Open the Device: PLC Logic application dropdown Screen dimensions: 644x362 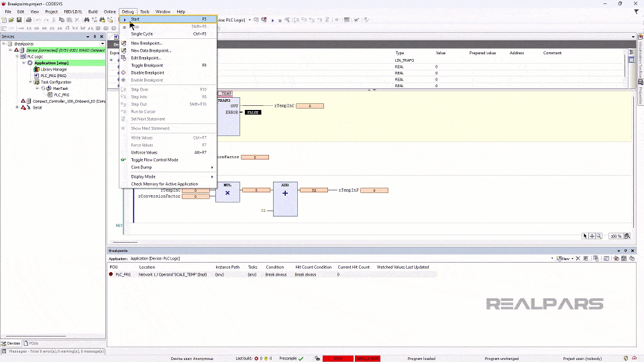coord(250,20)
